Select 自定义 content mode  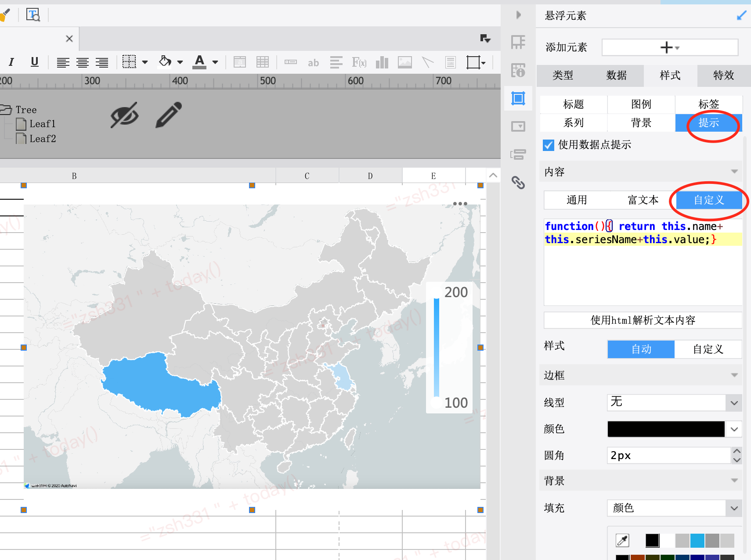[x=709, y=200]
